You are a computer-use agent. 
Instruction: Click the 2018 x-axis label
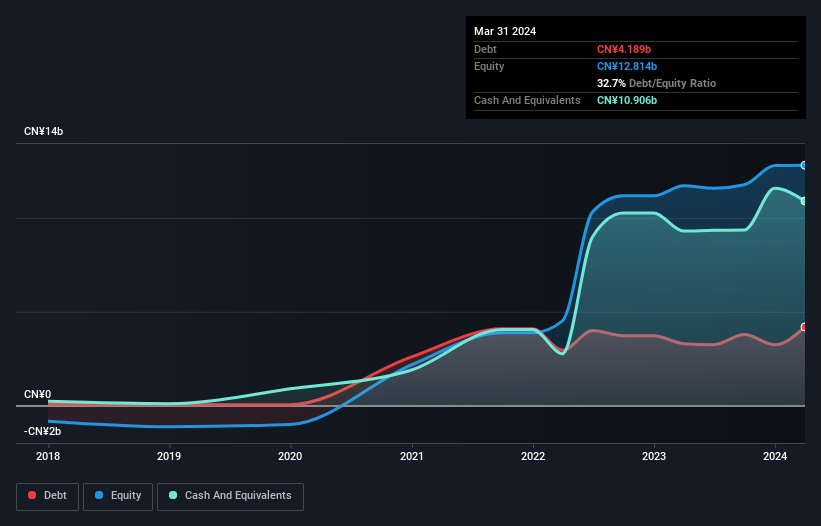point(48,456)
